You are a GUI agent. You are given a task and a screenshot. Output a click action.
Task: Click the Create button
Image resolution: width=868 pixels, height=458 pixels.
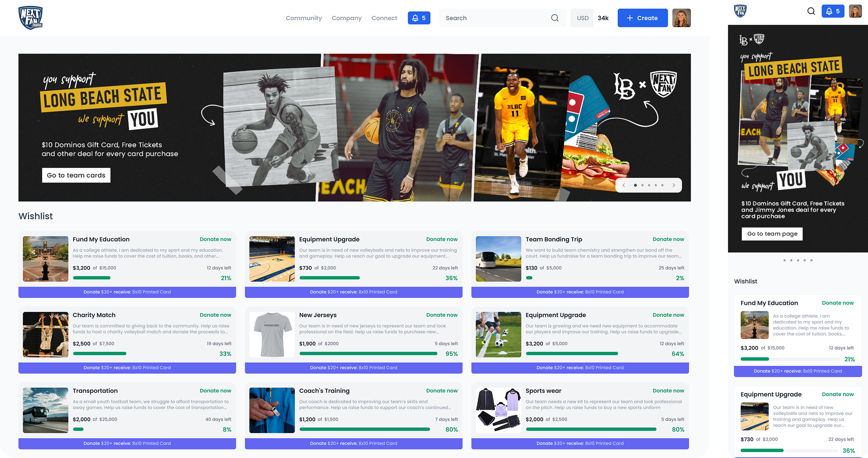pyautogui.click(x=642, y=18)
